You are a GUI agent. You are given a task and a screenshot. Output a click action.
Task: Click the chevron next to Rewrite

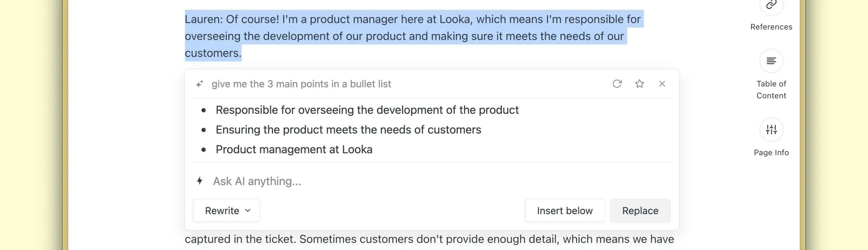(248, 211)
